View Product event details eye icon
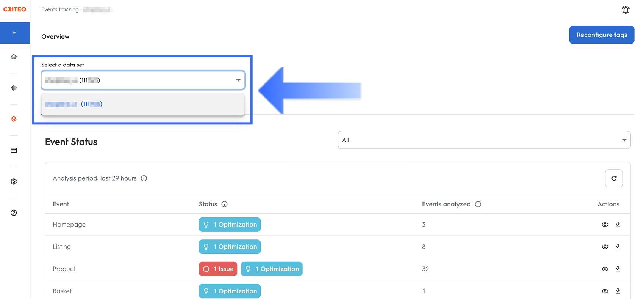 (605, 269)
